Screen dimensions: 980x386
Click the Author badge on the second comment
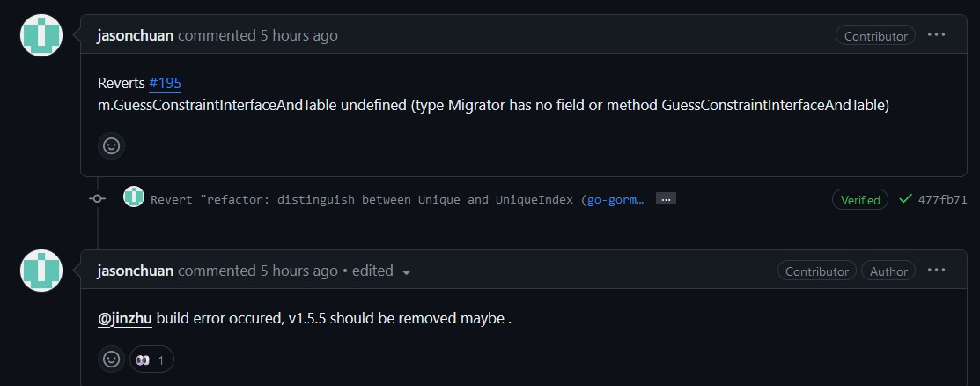point(888,271)
